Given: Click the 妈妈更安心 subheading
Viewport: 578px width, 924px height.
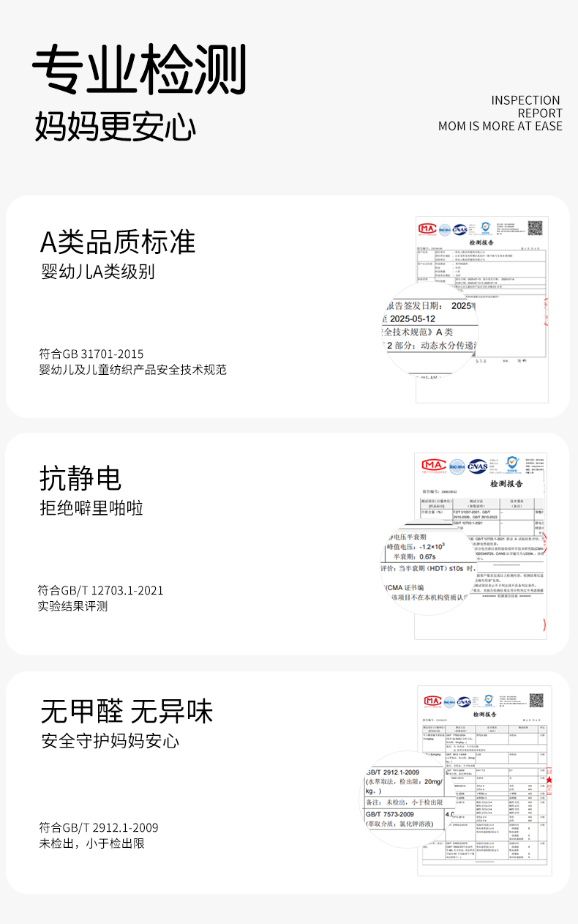Looking at the screenshot, I should tap(116, 126).
